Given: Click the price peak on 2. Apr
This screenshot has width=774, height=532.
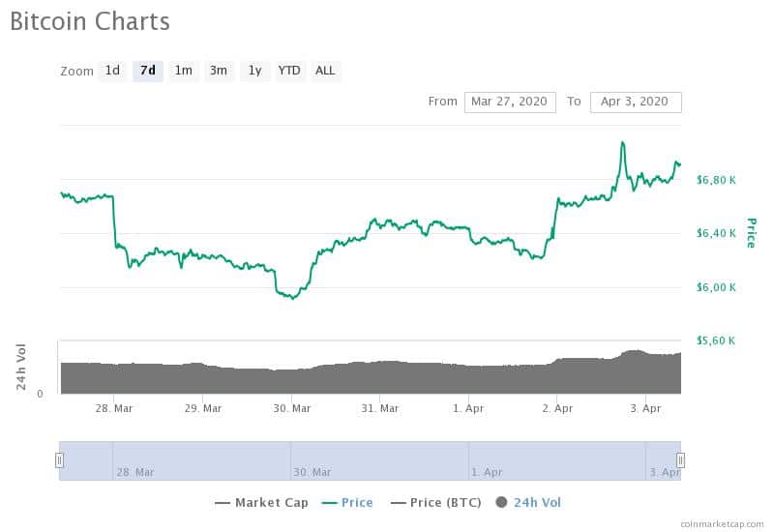Looking at the screenshot, I should pos(622,143).
